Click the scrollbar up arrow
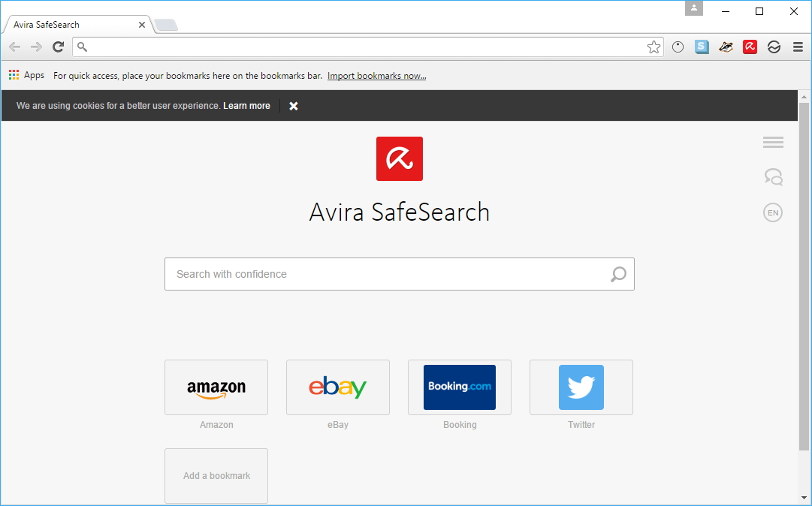 804,97
